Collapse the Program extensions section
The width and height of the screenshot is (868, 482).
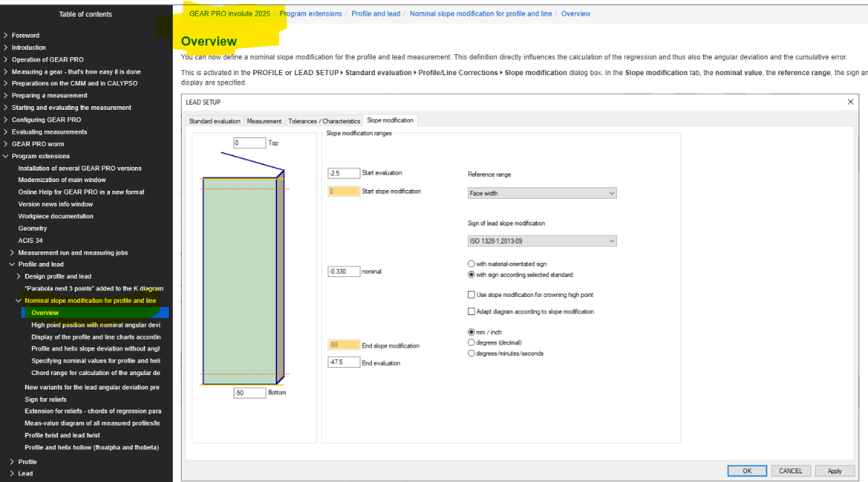pyautogui.click(x=6, y=156)
